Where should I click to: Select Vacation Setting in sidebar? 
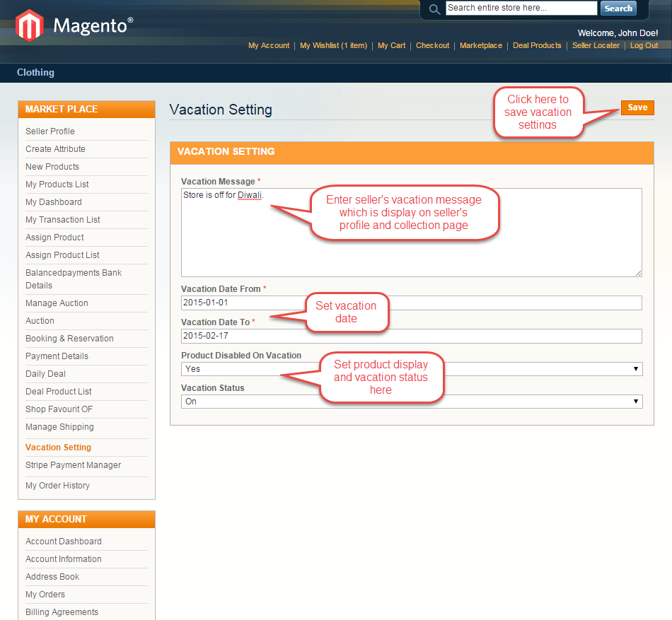coord(58,448)
